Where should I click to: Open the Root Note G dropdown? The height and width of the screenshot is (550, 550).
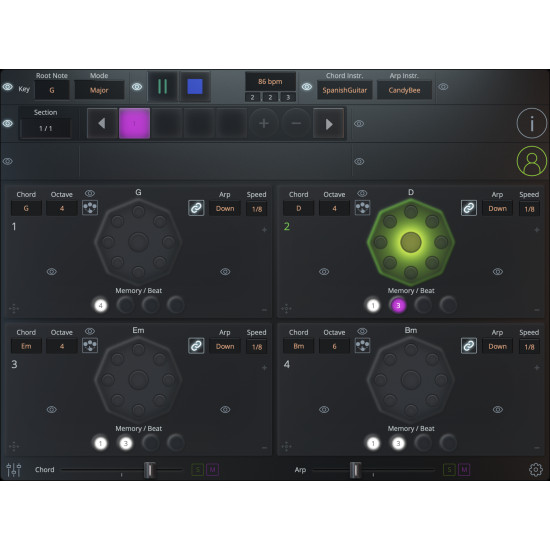click(52, 90)
